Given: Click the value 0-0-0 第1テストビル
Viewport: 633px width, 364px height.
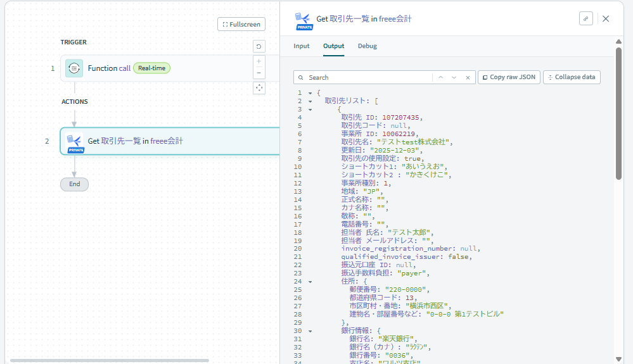Looking at the screenshot, I should [465, 314].
